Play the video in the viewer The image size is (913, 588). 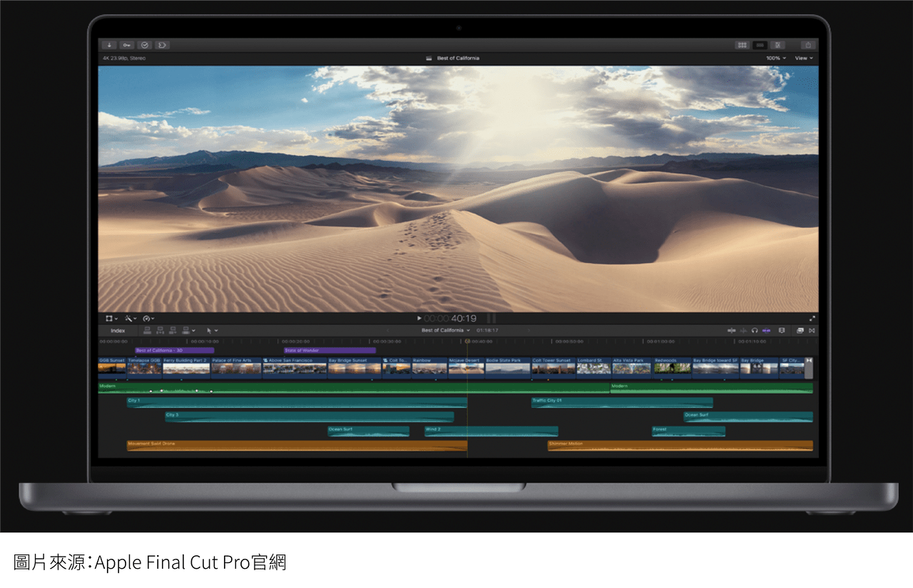[419, 319]
